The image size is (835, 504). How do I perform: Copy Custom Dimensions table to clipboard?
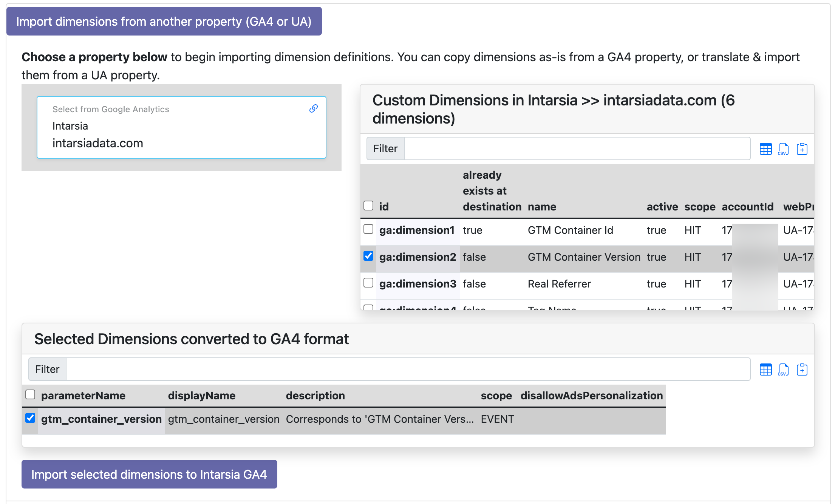click(802, 148)
